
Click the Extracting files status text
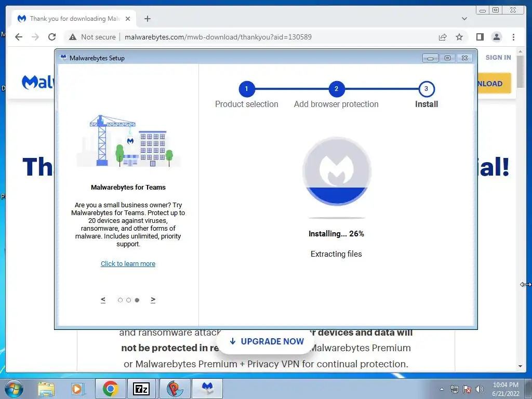click(336, 254)
